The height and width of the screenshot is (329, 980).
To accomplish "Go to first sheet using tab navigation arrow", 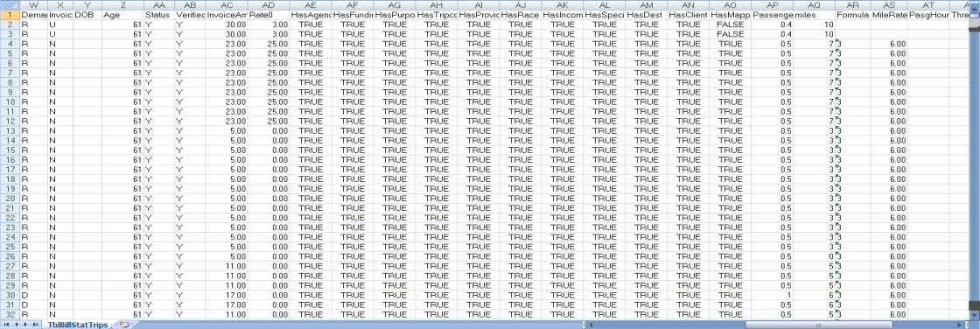I will click(6, 325).
